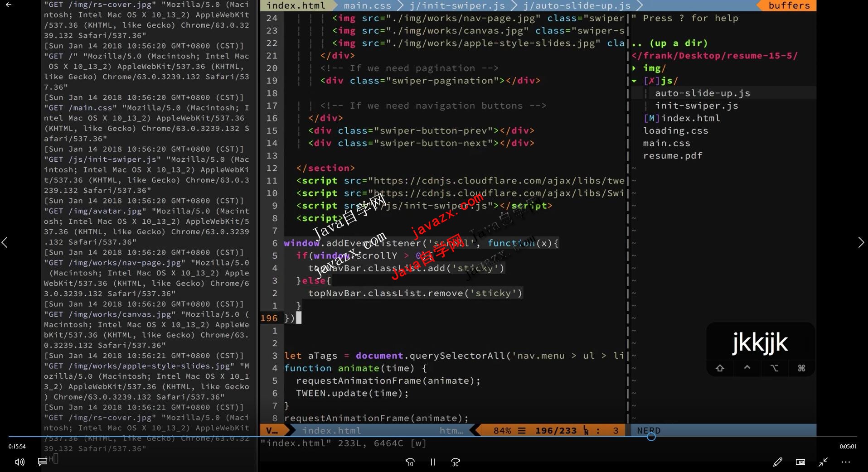The image size is (868, 472).
Task: Click the current line number 196
Action: click(x=269, y=318)
